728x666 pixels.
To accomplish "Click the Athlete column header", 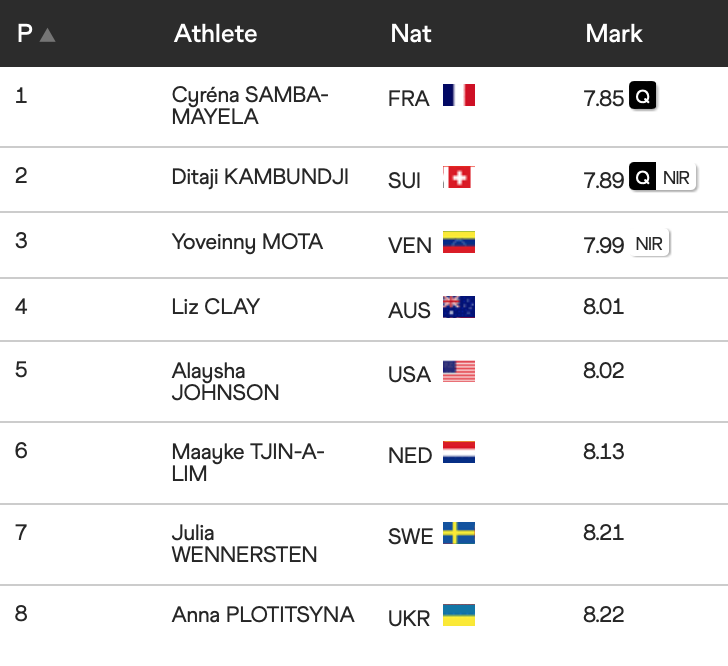I will (215, 33).
